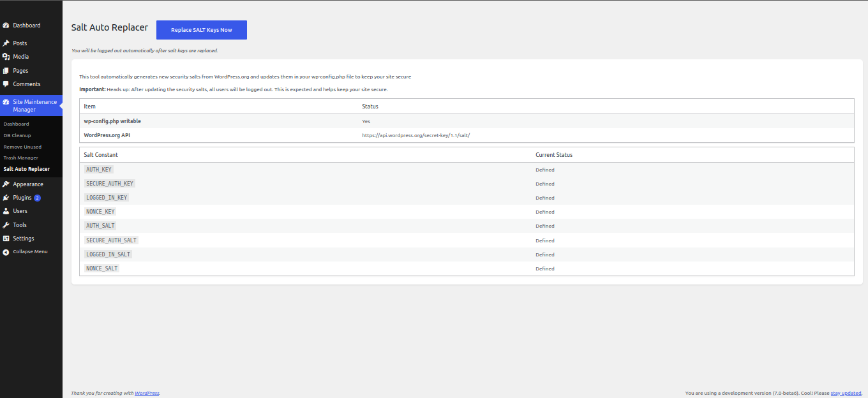Click the Collapse Menu arrow icon
The height and width of the screenshot is (398, 868).
[6, 252]
